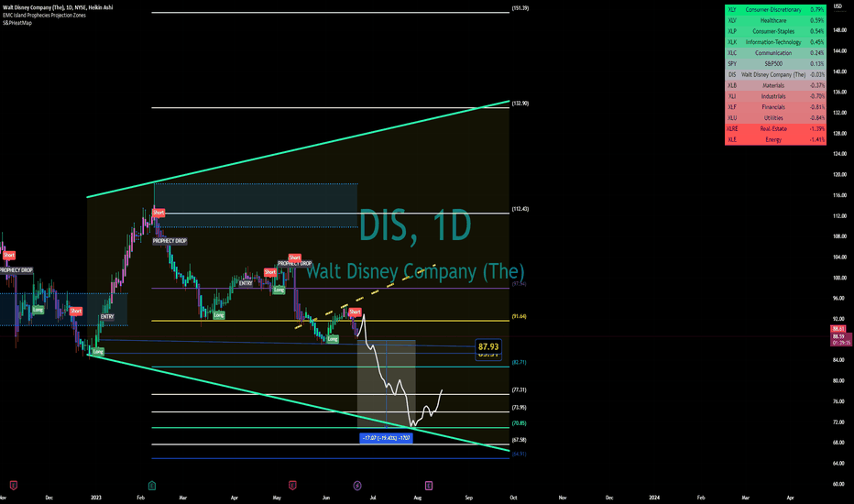Screen dimensions: 854x504
Task: Click the chart title Walt Disney Company 1D NYSE
Action: [x=58, y=7]
